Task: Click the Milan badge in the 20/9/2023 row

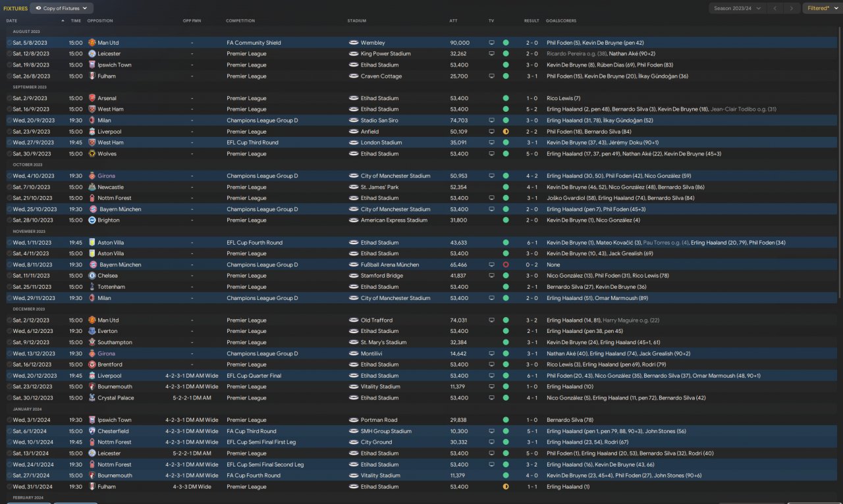Action: [x=92, y=120]
